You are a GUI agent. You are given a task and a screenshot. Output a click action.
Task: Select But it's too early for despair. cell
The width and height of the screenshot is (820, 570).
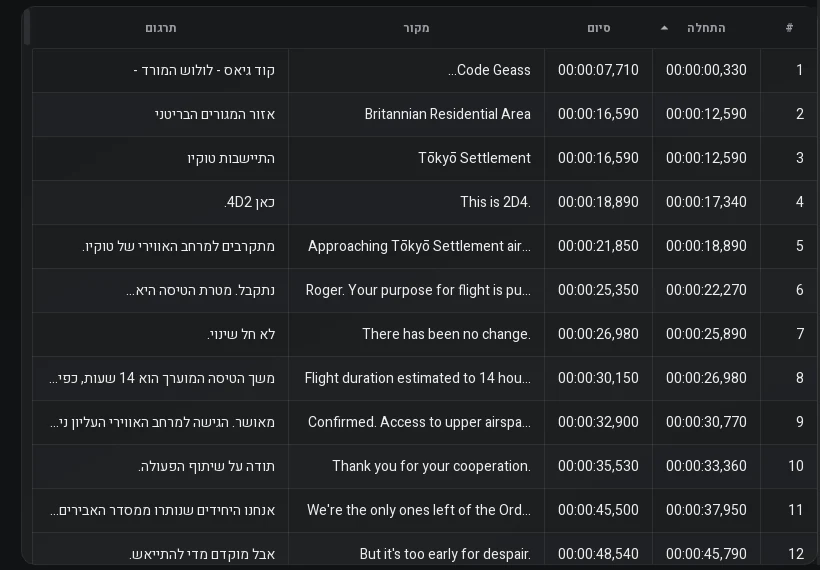[x=416, y=549]
